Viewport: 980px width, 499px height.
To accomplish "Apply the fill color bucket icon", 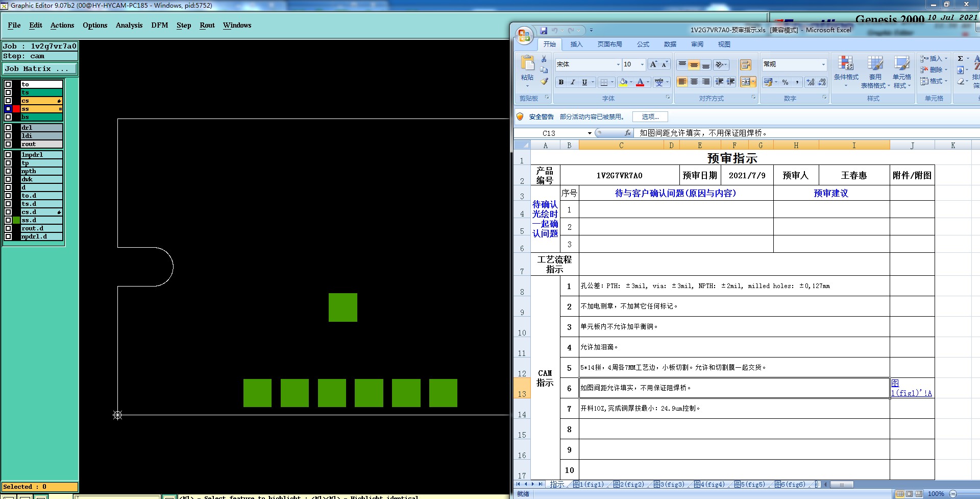I will click(623, 82).
